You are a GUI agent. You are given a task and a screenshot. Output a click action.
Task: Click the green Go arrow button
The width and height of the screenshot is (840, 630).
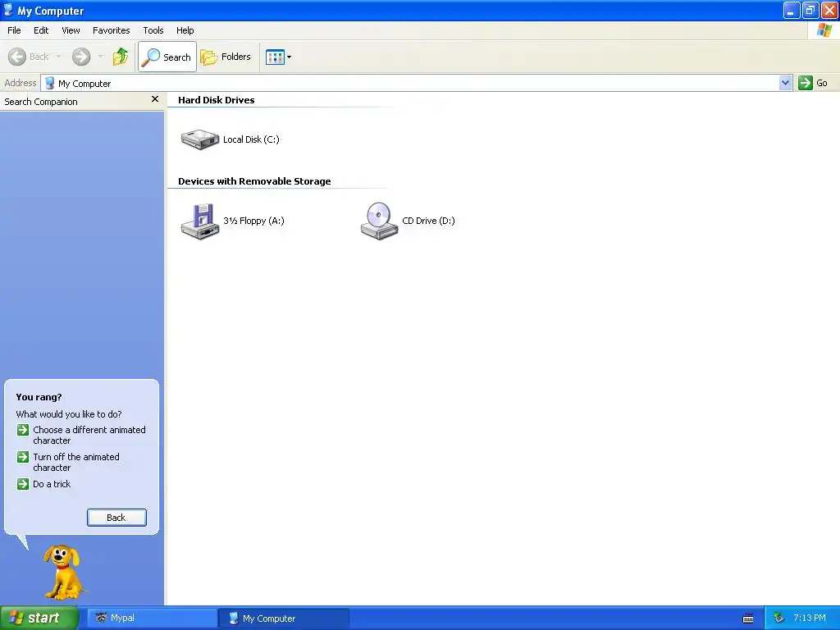(x=806, y=83)
